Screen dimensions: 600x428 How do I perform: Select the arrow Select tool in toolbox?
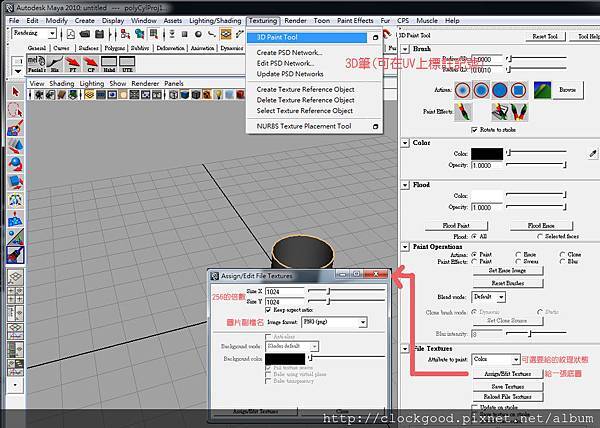(15, 92)
